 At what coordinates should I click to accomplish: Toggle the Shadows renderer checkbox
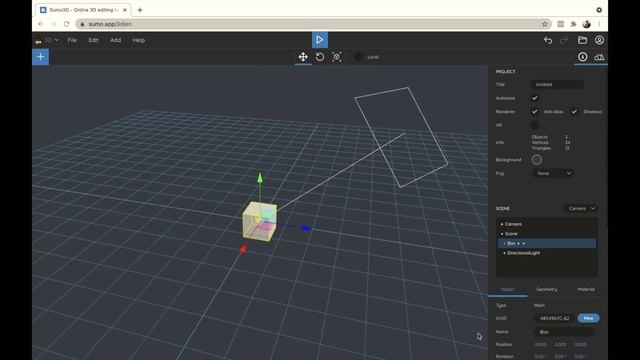574,111
